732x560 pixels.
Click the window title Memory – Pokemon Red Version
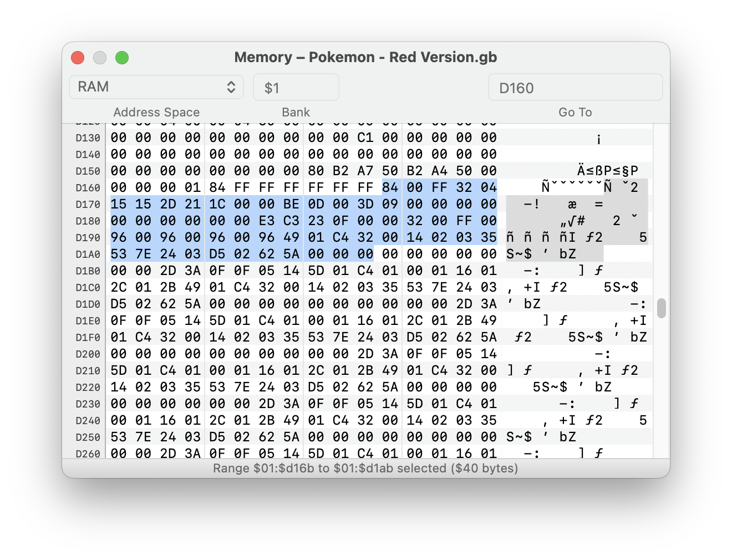[365, 57]
